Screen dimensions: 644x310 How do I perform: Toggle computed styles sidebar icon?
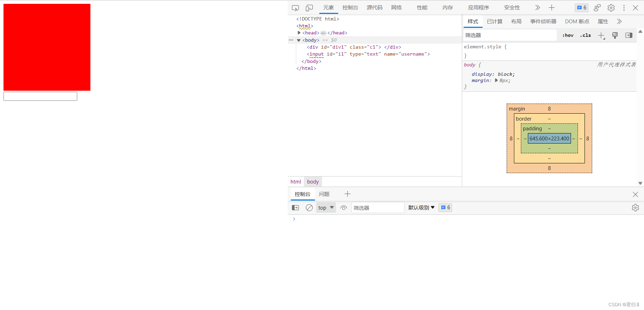(629, 35)
